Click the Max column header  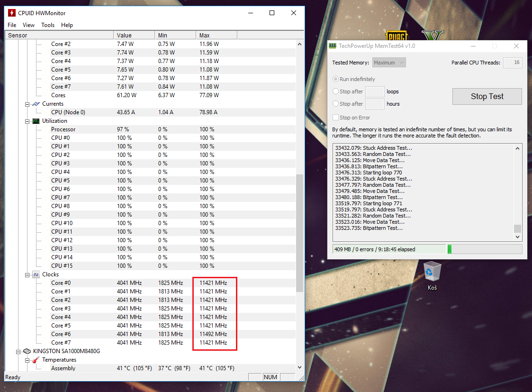(x=216, y=35)
